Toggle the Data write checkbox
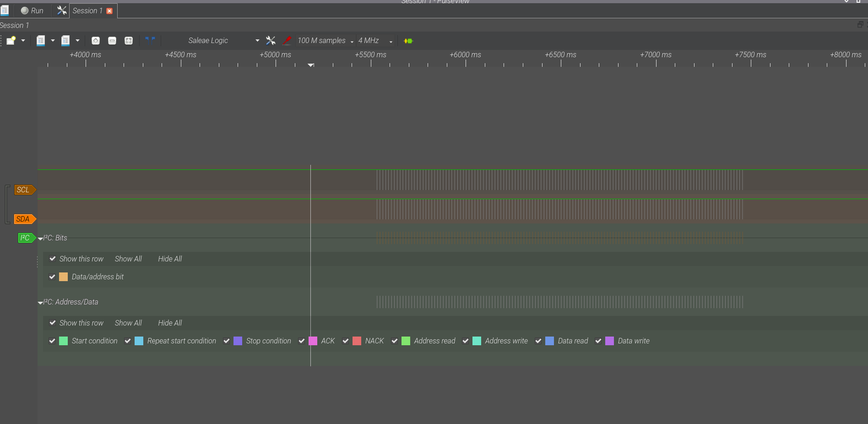This screenshot has width=868, height=424. coord(598,341)
